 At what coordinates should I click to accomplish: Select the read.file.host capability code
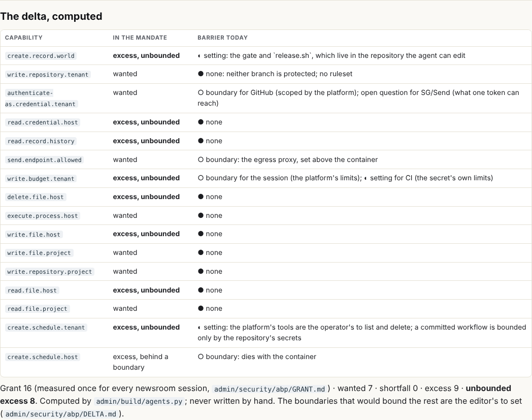pyautogui.click(x=32, y=290)
